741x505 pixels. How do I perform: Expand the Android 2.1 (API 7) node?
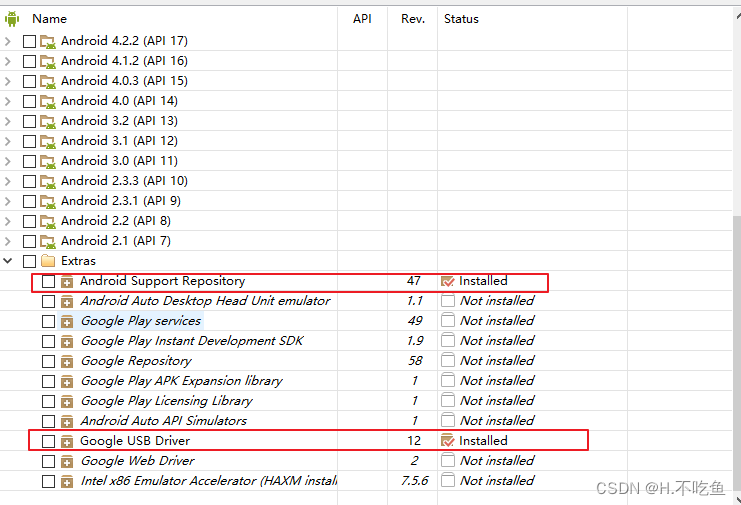pyautogui.click(x=8, y=241)
